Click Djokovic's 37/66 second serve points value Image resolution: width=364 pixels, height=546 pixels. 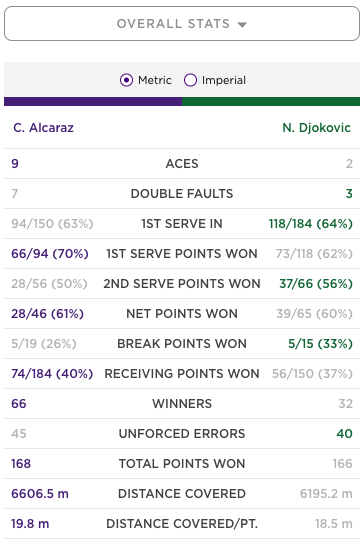pyautogui.click(x=316, y=283)
